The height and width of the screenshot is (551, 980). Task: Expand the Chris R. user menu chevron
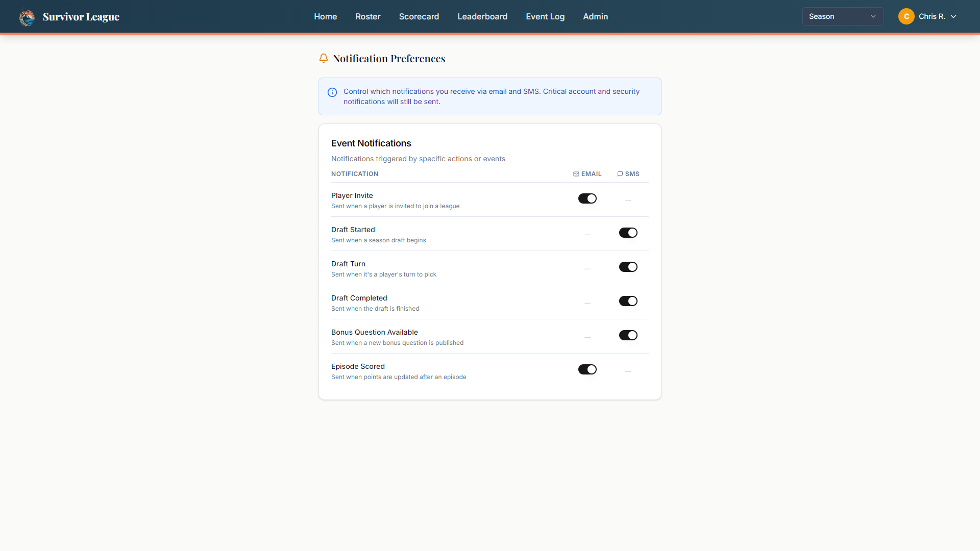[953, 16]
